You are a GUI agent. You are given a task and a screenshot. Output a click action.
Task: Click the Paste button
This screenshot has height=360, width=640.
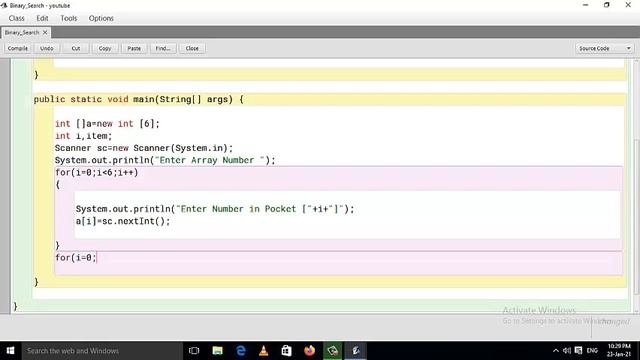tap(134, 48)
